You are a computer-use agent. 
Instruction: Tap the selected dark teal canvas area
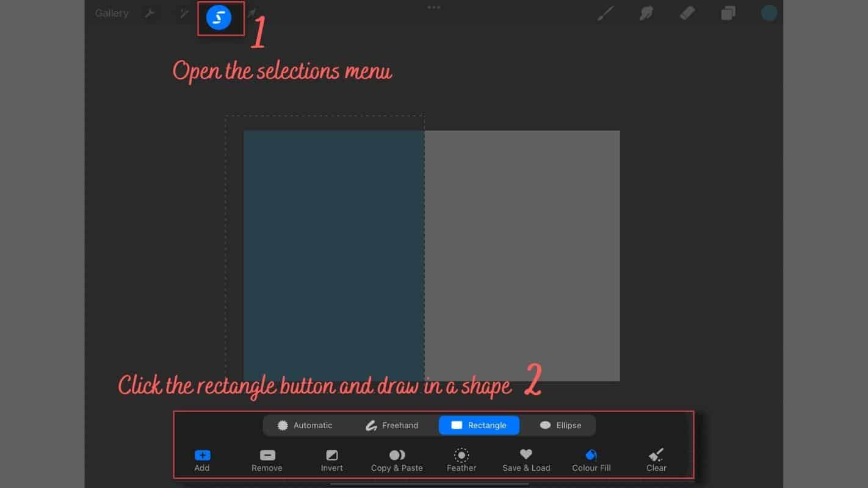point(334,256)
